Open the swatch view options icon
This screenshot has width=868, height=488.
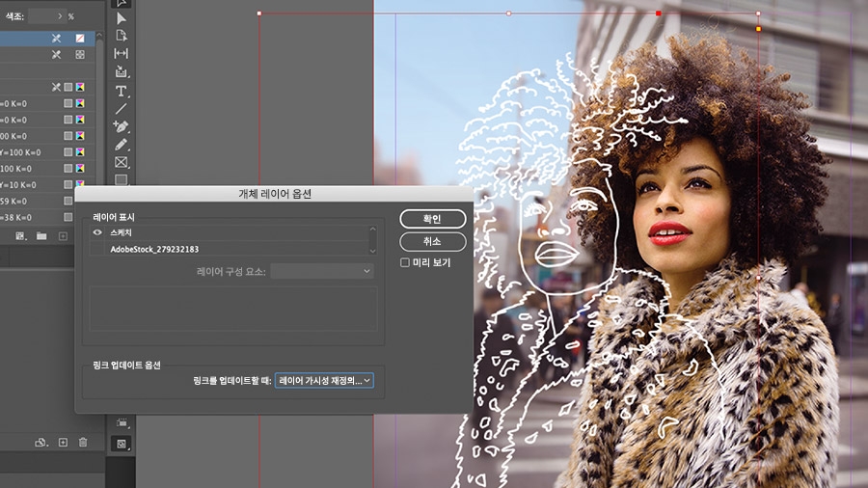[x=20, y=236]
